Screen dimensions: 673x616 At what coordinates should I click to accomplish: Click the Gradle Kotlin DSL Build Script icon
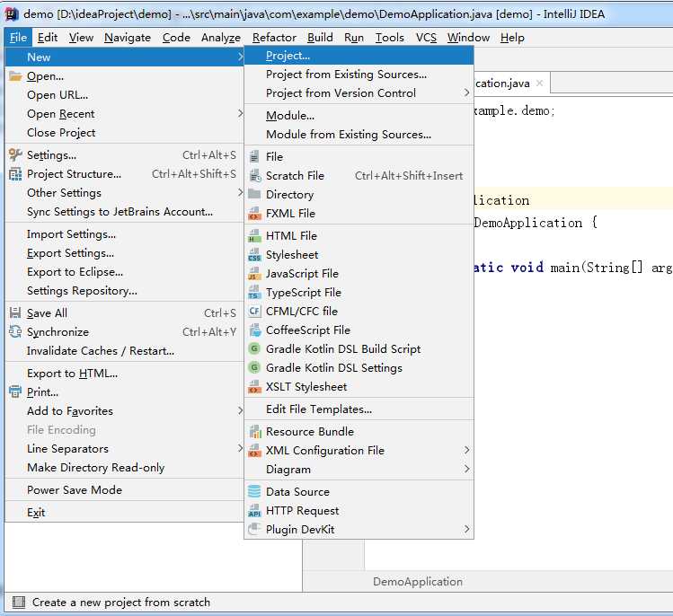[254, 348]
